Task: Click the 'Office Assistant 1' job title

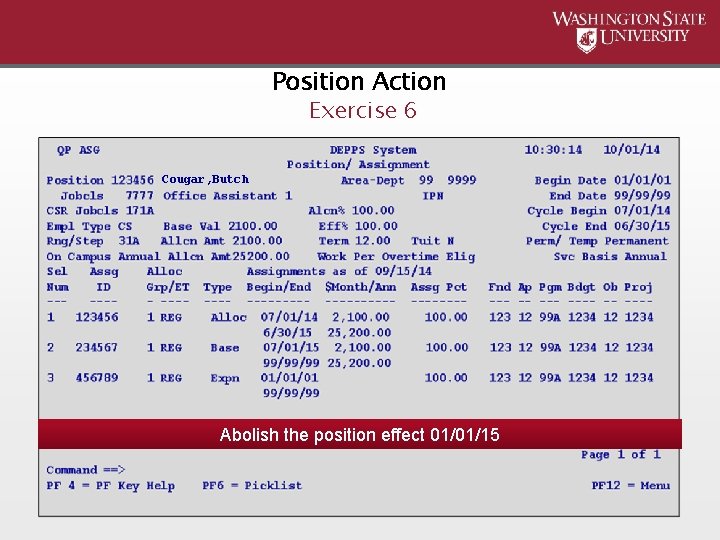Action: tap(227, 196)
